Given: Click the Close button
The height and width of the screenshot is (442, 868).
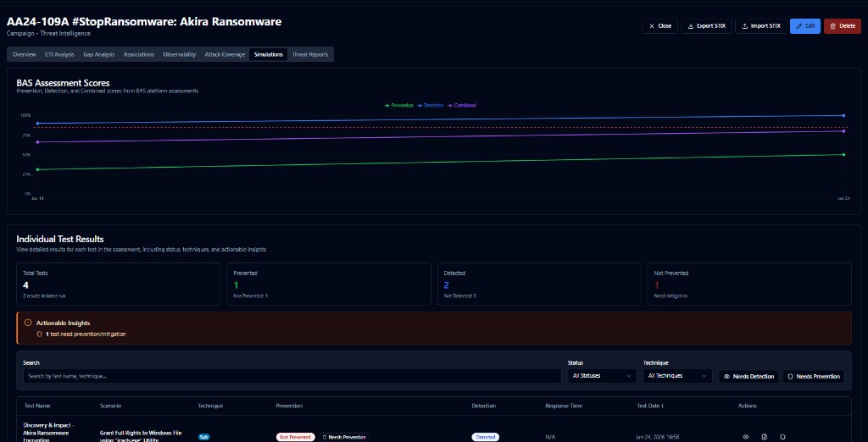Looking at the screenshot, I should click(659, 26).
